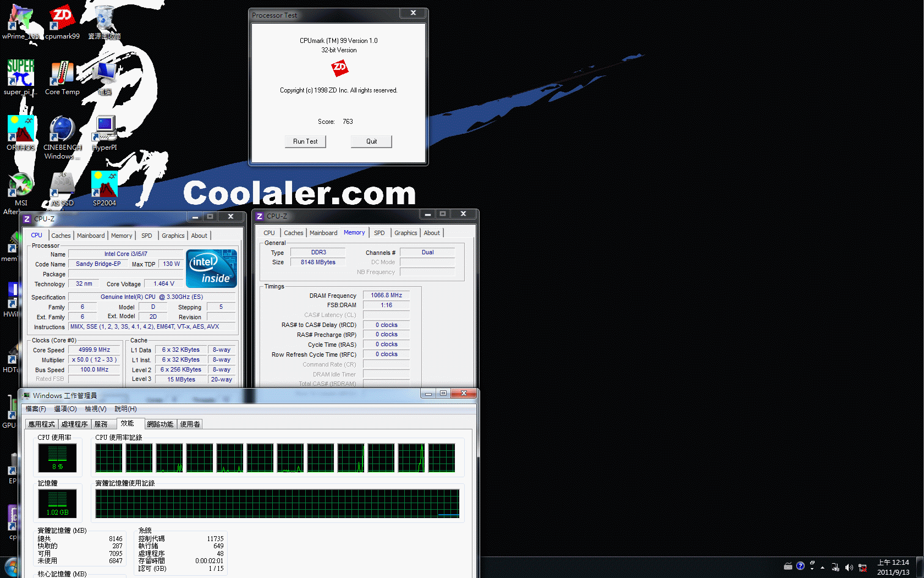Click the keyboard input tray icon
This screenshot has width=924, height=578.
(788, 566)
